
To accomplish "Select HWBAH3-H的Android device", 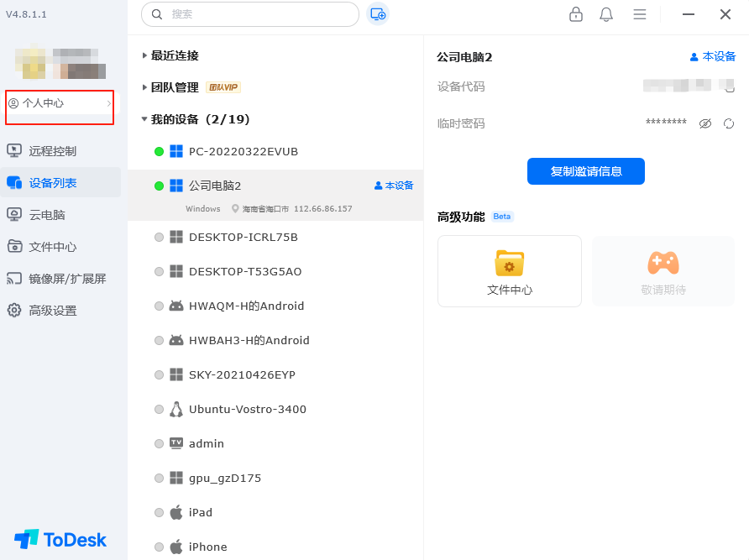I will coord(275,340).
